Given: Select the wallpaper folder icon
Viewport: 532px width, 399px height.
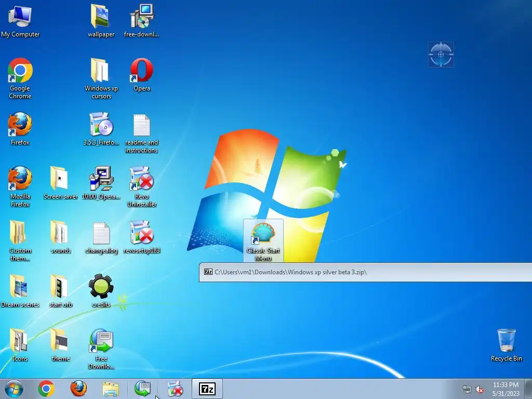Looking at the screenshot, I should click(101, 21).
